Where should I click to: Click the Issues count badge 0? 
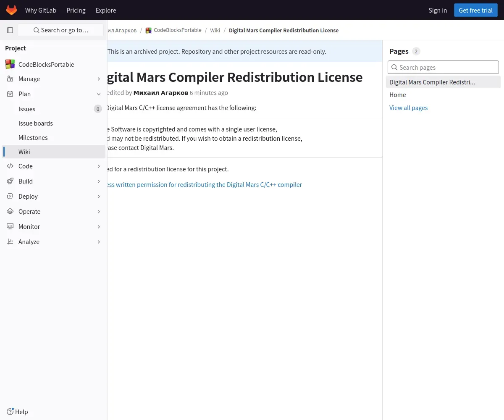(x=98, y=109)
